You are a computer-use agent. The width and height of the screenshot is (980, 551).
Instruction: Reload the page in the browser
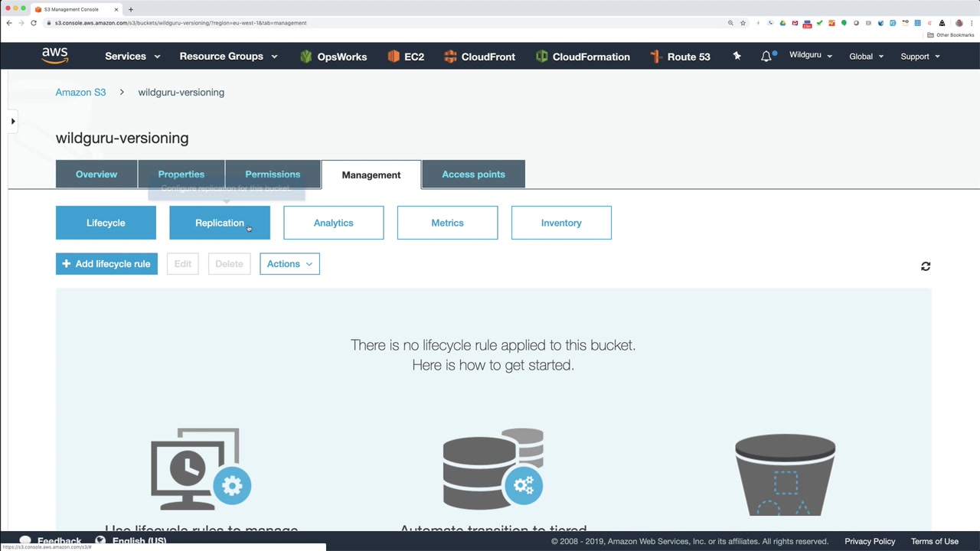point(34,23)
